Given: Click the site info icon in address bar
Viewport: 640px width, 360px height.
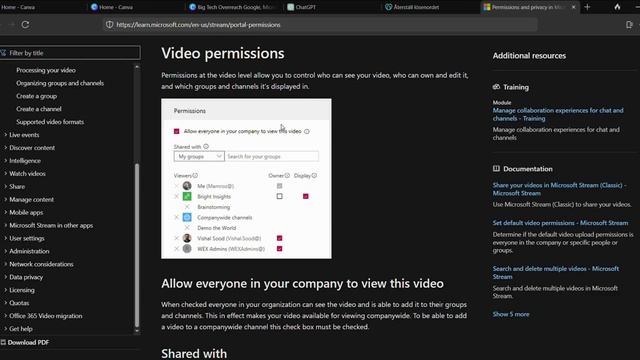Looking at the screenshot, I should point(109,24).
